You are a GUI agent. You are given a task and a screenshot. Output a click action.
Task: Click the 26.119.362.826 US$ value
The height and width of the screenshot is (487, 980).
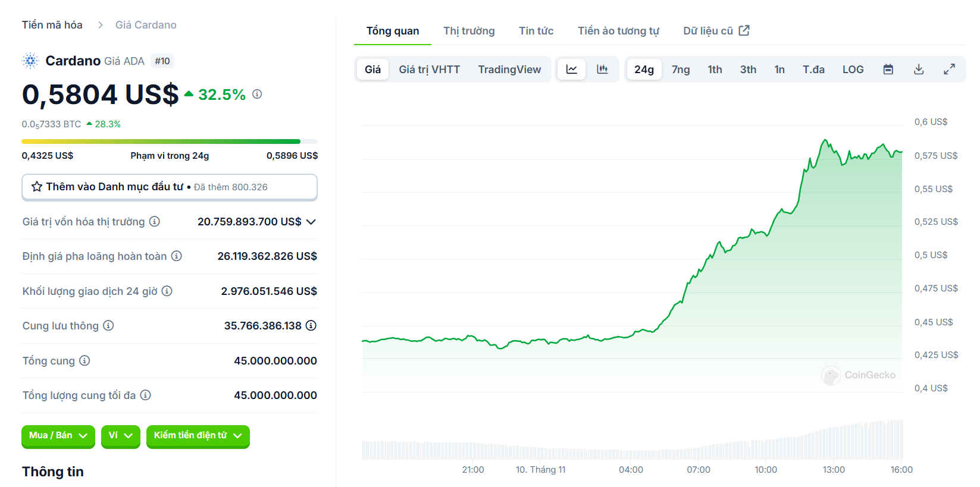pos(267,256)
